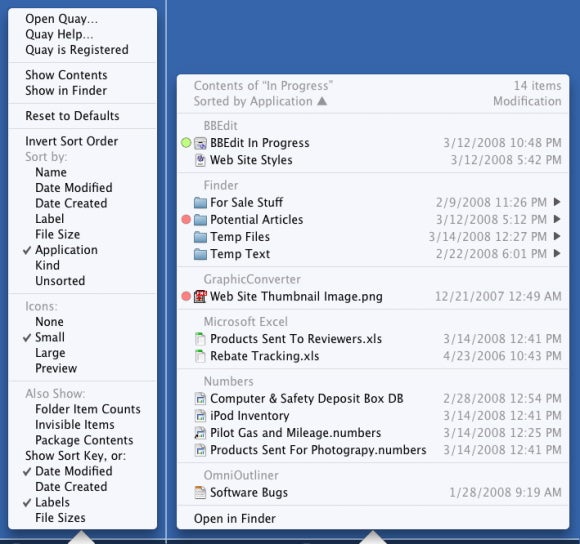The width and height of the screenshot is (580, 544).
Task: Click the sort direction triangle after Sorted by Application
Action: [x=322, y=101]
